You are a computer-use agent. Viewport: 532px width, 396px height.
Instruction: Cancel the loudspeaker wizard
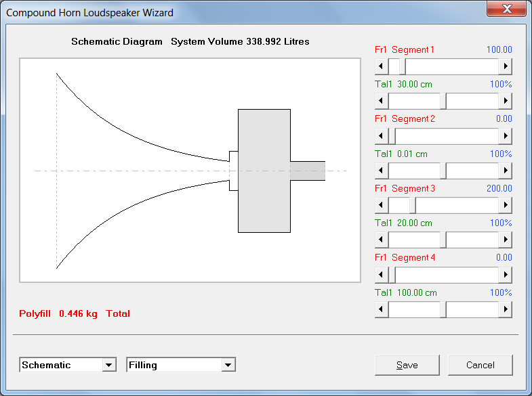click(x=480, y=365)
